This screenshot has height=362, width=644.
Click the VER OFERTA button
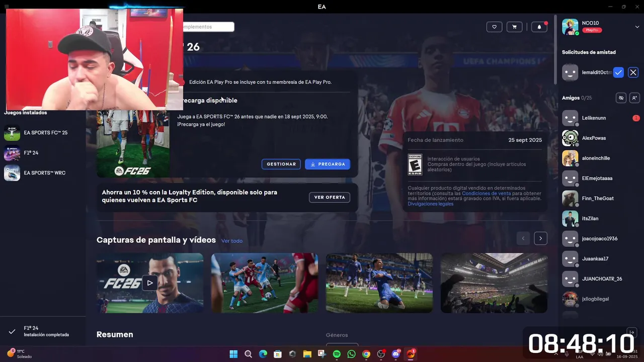[330, 198]
